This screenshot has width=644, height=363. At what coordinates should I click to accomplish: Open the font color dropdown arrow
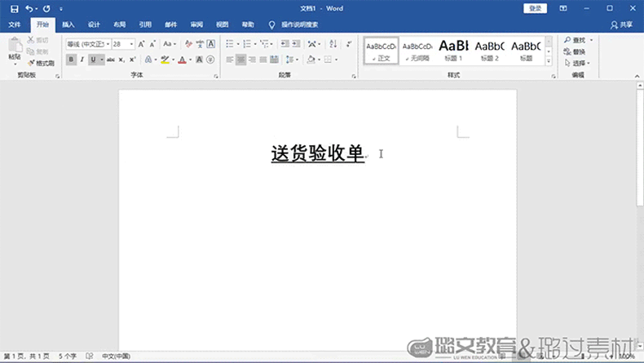(x=191, y=60)
